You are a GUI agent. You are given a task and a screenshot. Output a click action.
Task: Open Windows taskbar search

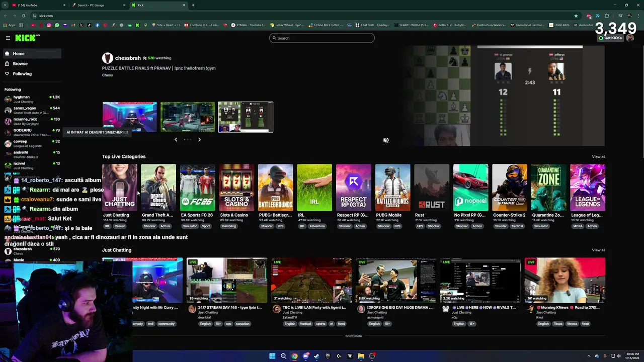point(283,356)
